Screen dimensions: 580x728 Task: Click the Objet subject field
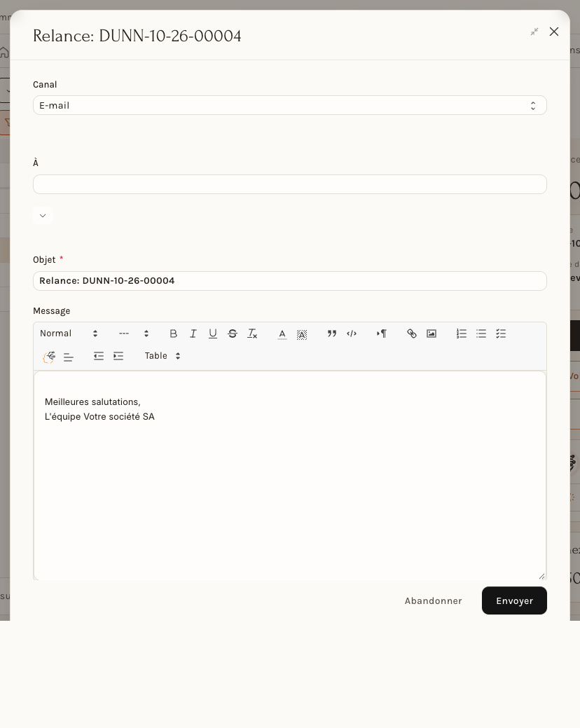tap(290, 281)
